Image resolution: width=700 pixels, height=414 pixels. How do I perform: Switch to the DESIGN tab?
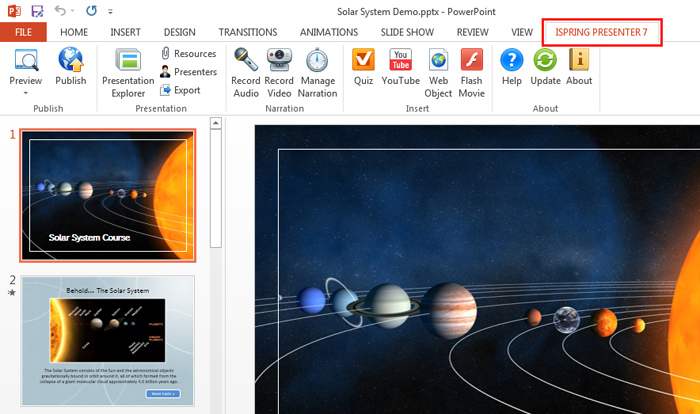[x=179, y=32]
